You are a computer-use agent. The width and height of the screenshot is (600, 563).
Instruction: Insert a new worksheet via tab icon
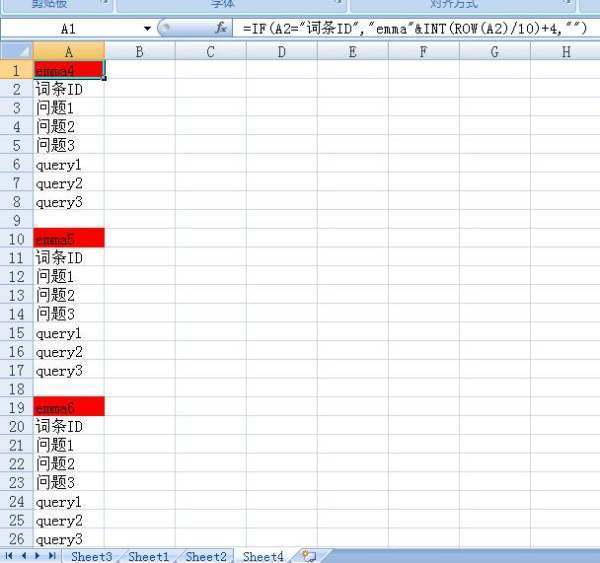(x=309, y=556)
